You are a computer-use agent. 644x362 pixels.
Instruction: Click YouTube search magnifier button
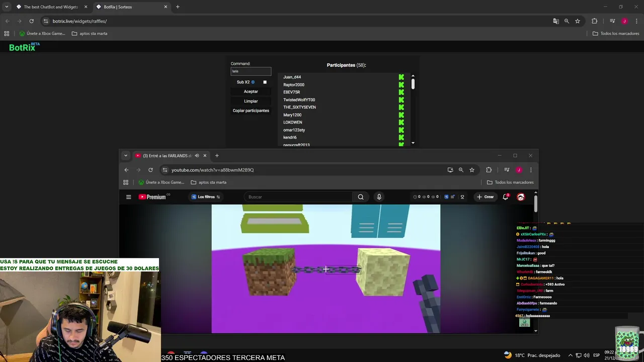click(361, 197)
